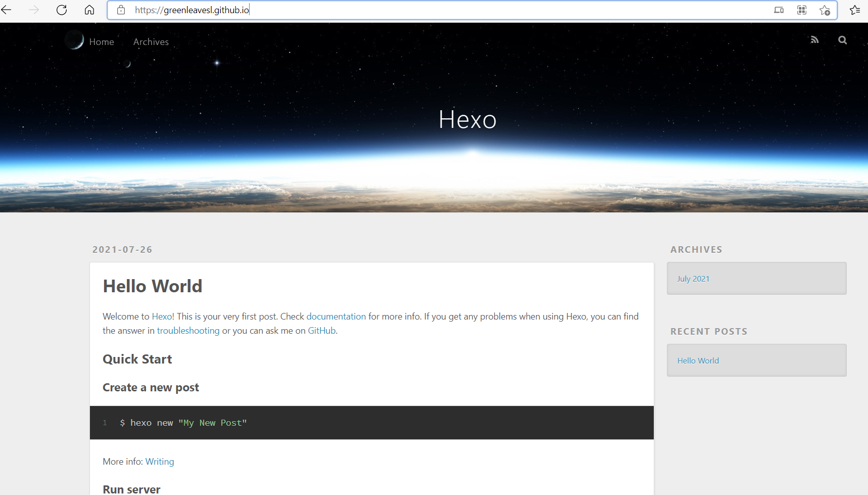Viewport: 868px width, 495px height.
Task: Click the Hexo site title
Action: coord(467,120)
